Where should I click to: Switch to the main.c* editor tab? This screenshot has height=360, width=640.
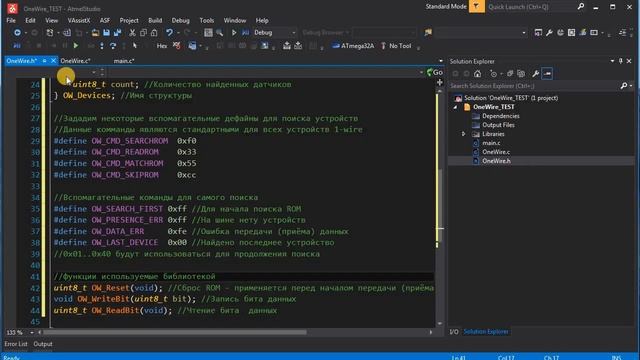pyautogui.click(x=124, y=61)
